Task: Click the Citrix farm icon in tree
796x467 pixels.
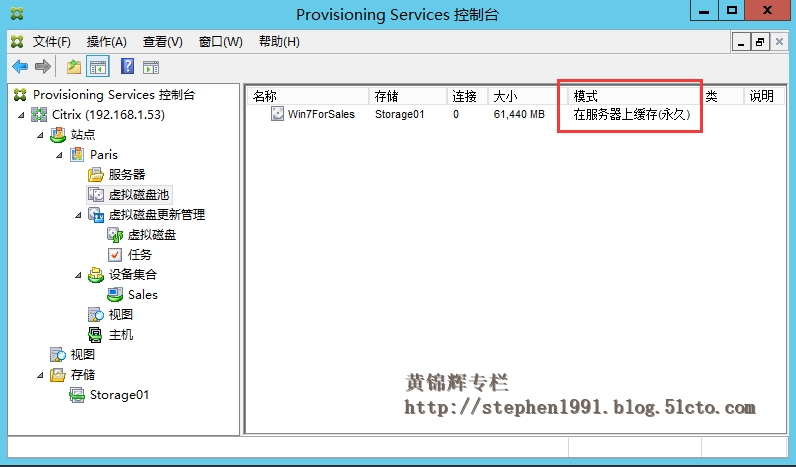Action: (x=39, y=115)
